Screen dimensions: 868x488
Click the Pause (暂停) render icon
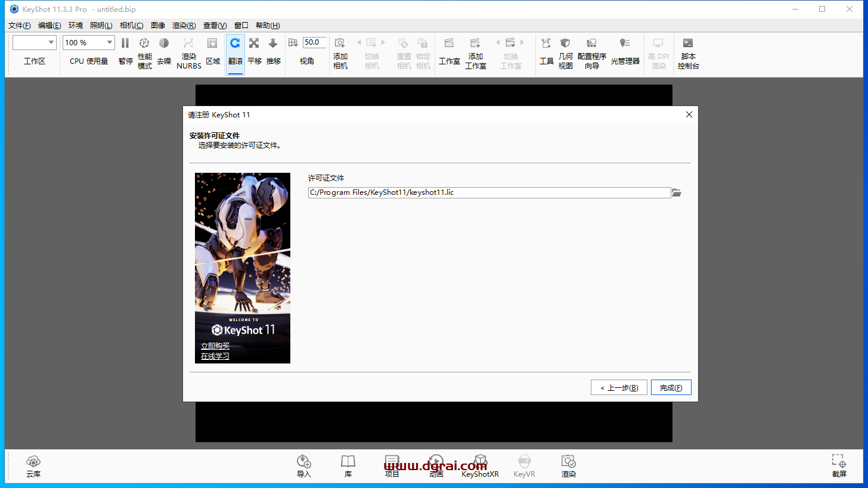pos(125,43)
